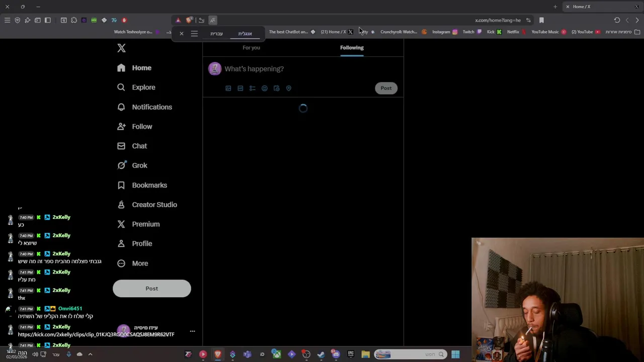Image resolution: width=644 pixels, height=362 pixels.
Task: Open the YouTube Music bookmark
Action: (548, 32)
